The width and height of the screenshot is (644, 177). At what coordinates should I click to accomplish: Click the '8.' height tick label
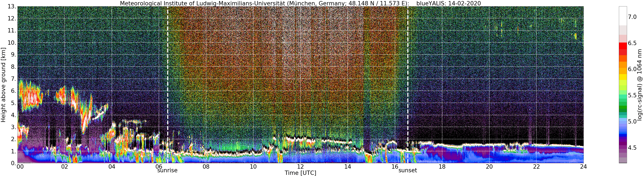[13, 67]
